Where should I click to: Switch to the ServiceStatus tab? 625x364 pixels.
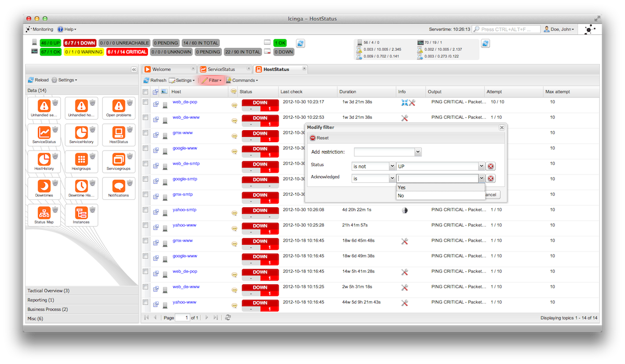221,69
